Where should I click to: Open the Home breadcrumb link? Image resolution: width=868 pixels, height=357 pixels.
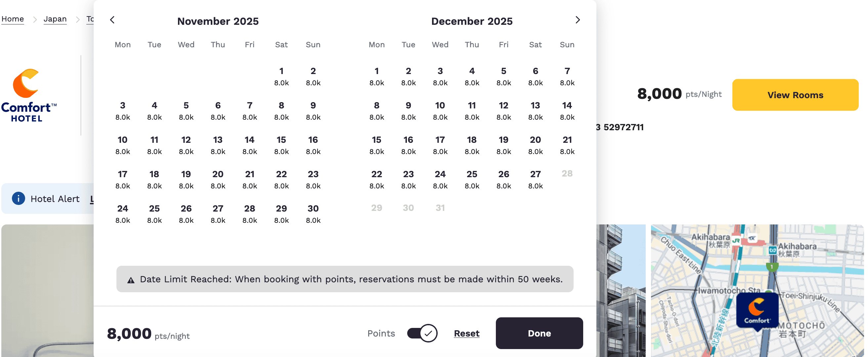click(x=13, y=19)
